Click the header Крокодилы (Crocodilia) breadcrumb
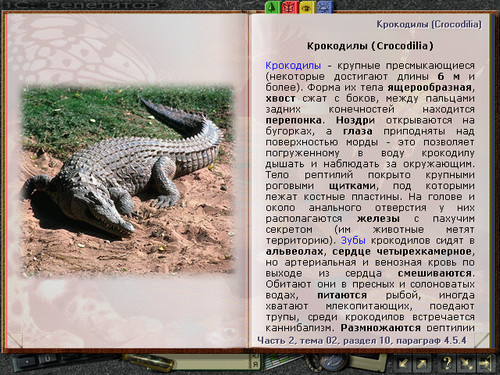Screen dimensions: 500x375 [429, 24]
